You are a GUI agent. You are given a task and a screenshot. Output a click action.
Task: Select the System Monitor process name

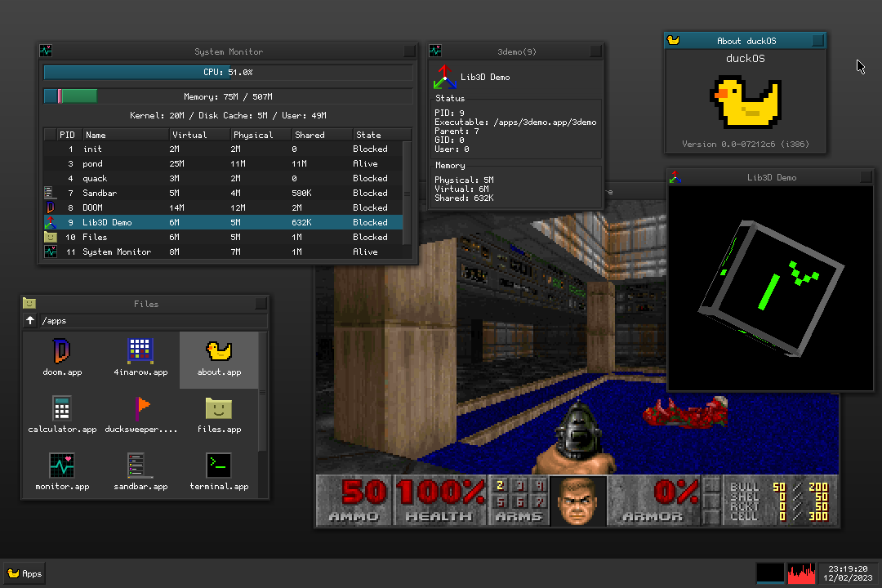coord(117,252)
